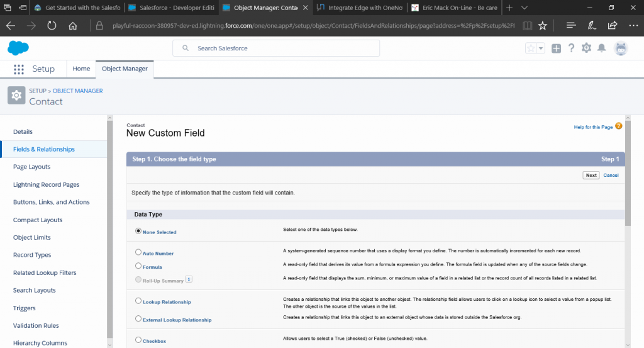This screenshot has width=644, height=348.
Task: Open the global actions plus icon
Action: 556,48
